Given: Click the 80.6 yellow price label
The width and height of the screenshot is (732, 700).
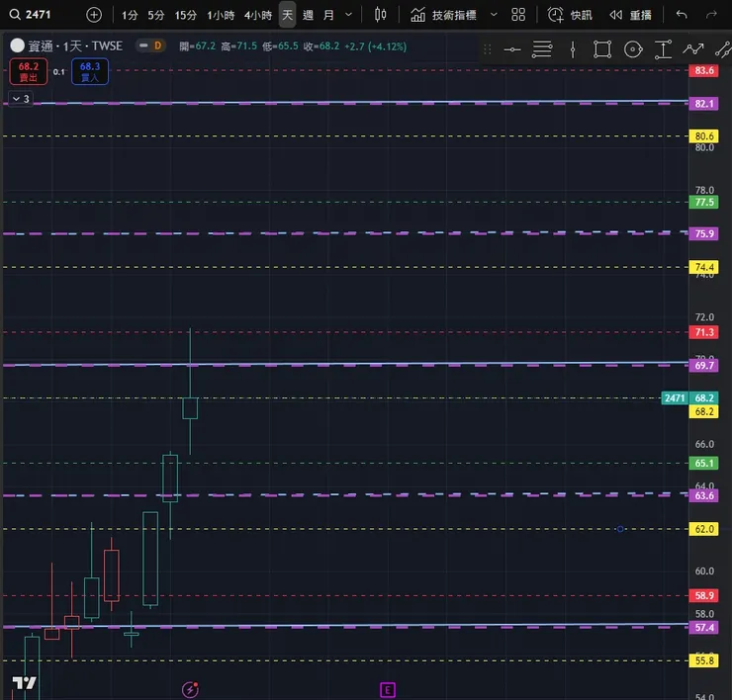Looking at the screenshot, I should (704, 136).
